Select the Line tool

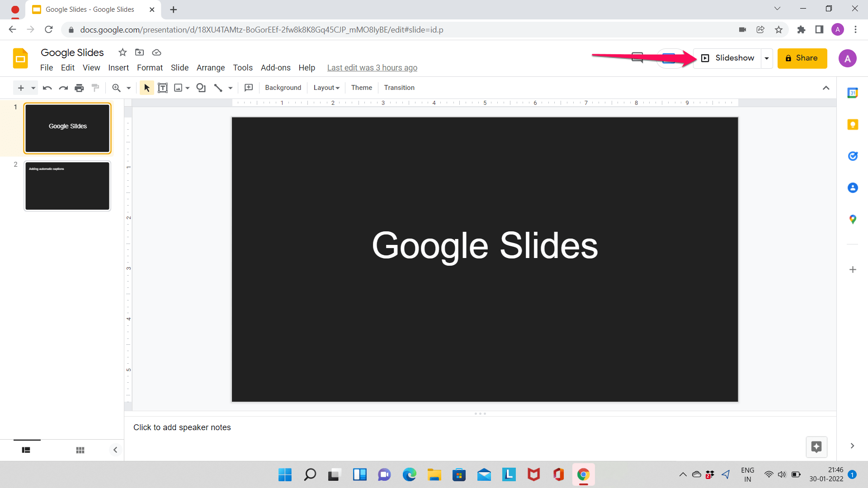[218, 88]
